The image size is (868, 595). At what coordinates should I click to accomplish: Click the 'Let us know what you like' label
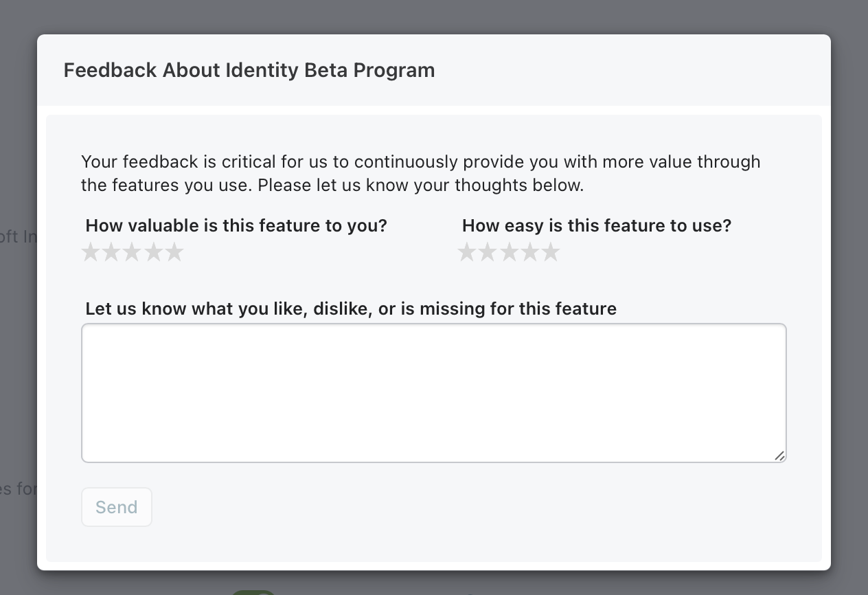pos(351,308)
